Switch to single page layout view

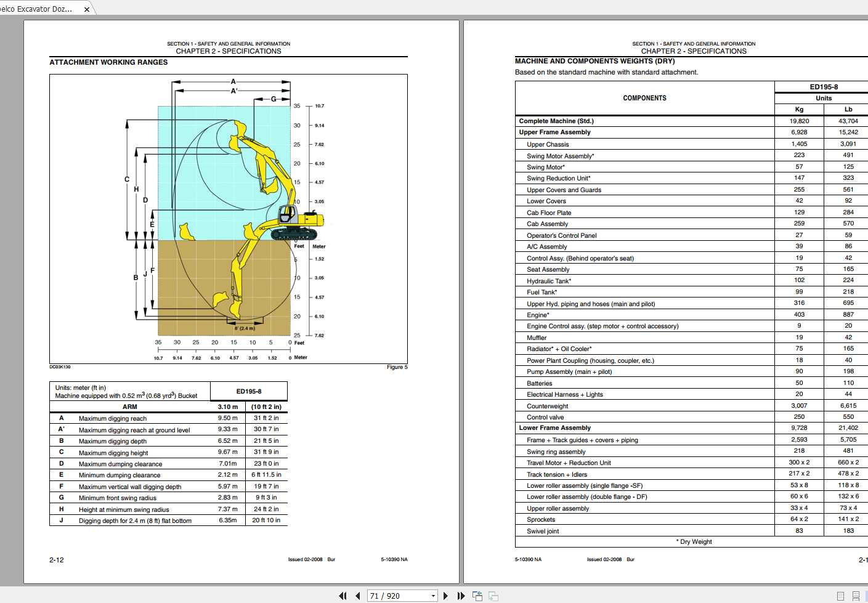click(840, 596)
